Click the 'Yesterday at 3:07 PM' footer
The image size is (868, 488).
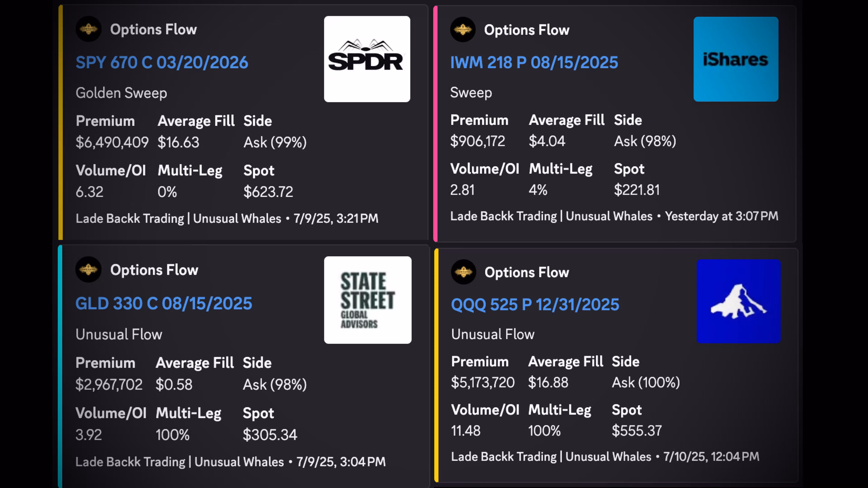722,216
